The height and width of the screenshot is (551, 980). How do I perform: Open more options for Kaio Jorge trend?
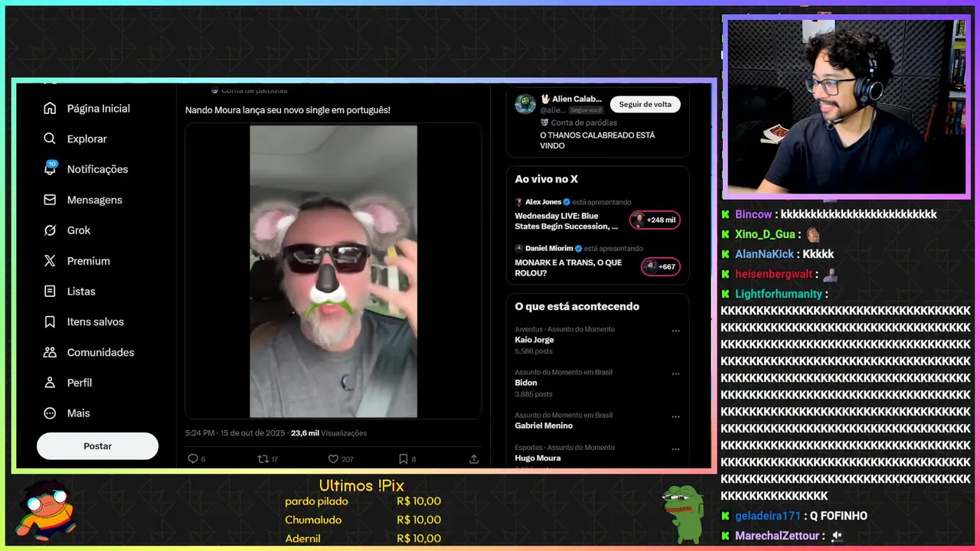tap(675, 331)
